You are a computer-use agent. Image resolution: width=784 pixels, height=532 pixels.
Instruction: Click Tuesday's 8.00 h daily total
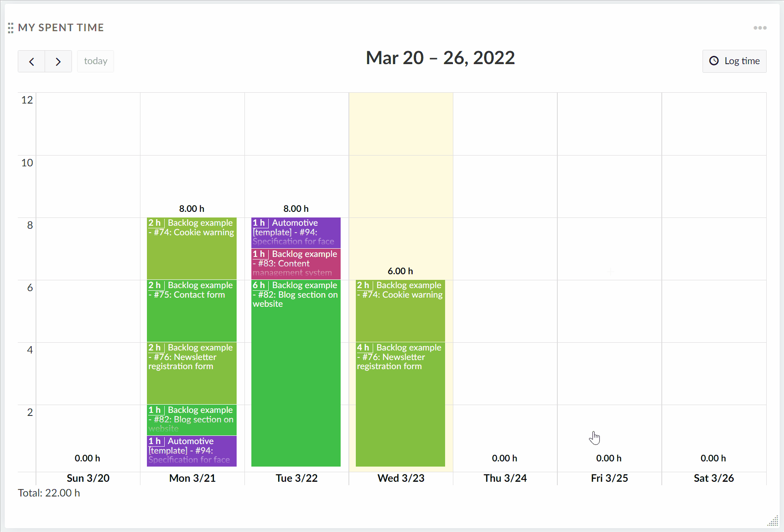click(296, 208)
